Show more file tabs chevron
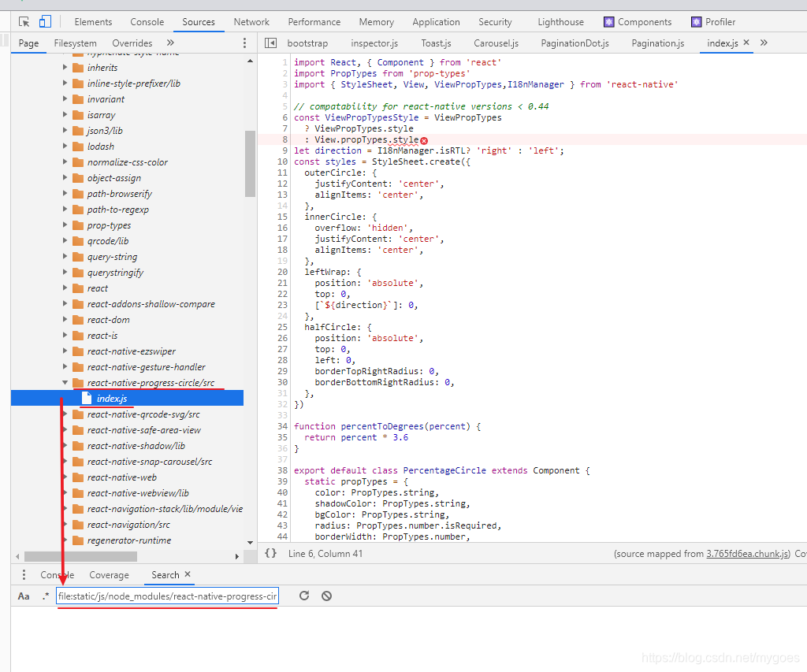807x672 pixels. pyautogui.click(x=764, y=43)
